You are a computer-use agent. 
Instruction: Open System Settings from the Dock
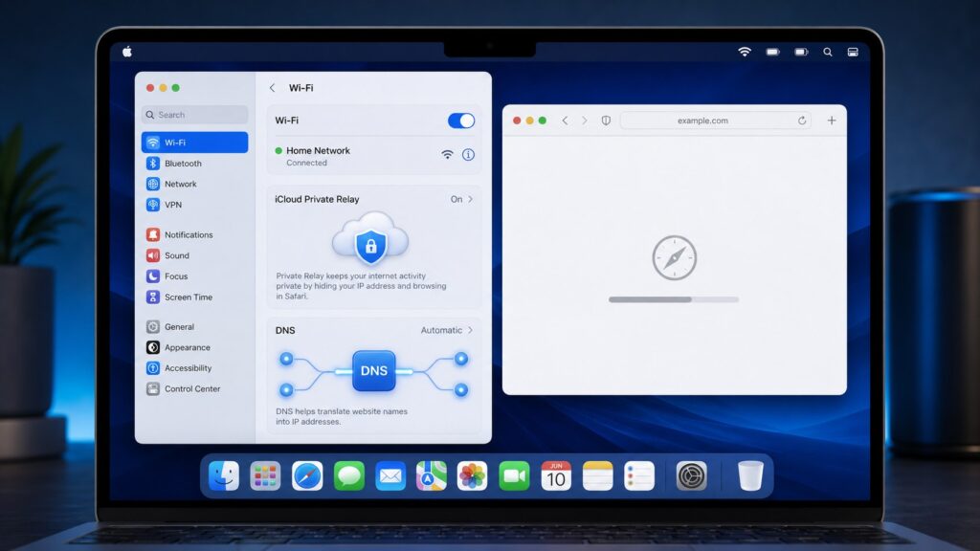click(x=691, y=476)
